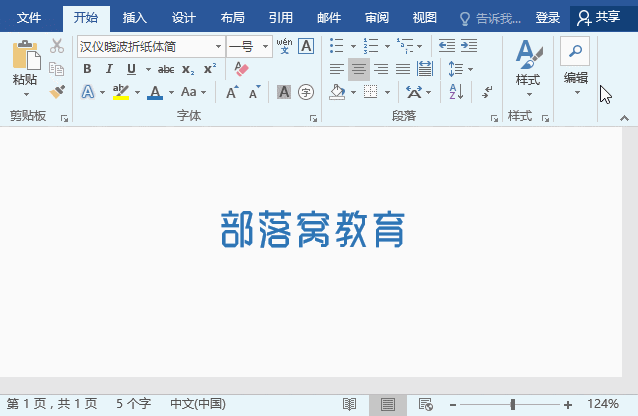Image resolution: width=638 pixels, height=416 pixels.
Task: Click the 登录 sign-in link
Action: pyautogui.click(x=548, y=17)
